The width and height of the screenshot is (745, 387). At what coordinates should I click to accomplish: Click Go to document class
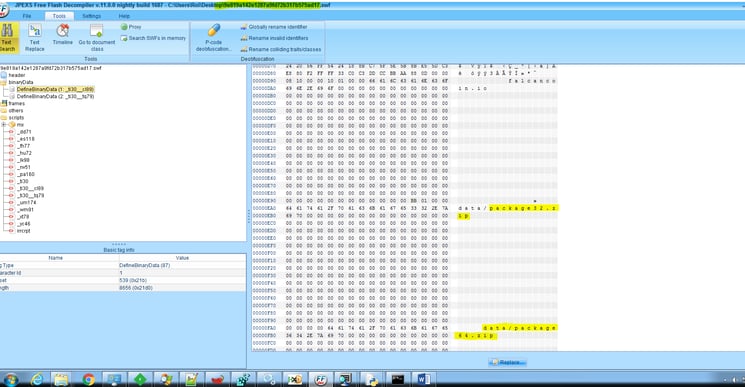point(97,37)
